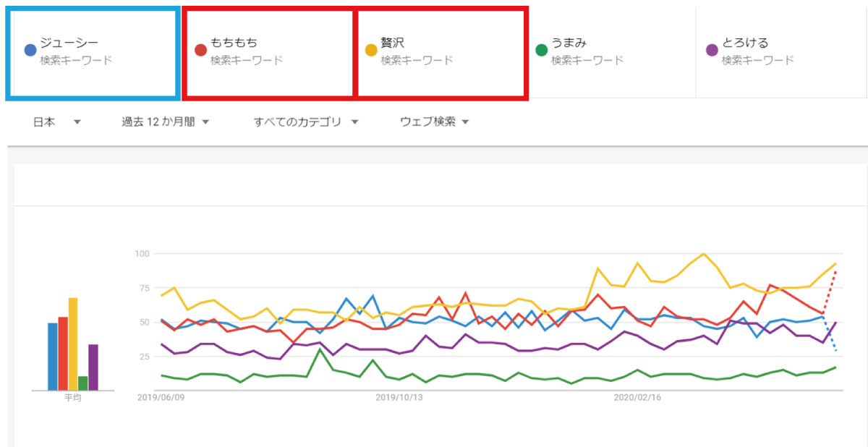Screen dimensions: 868x447
Task: Edit the 贅沢 search term
Action: coord(441,54)
